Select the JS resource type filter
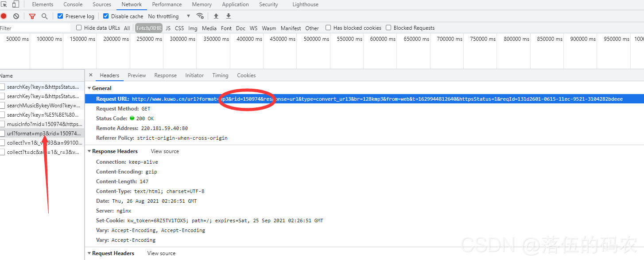The image size is (644, 260). [168, 28]
